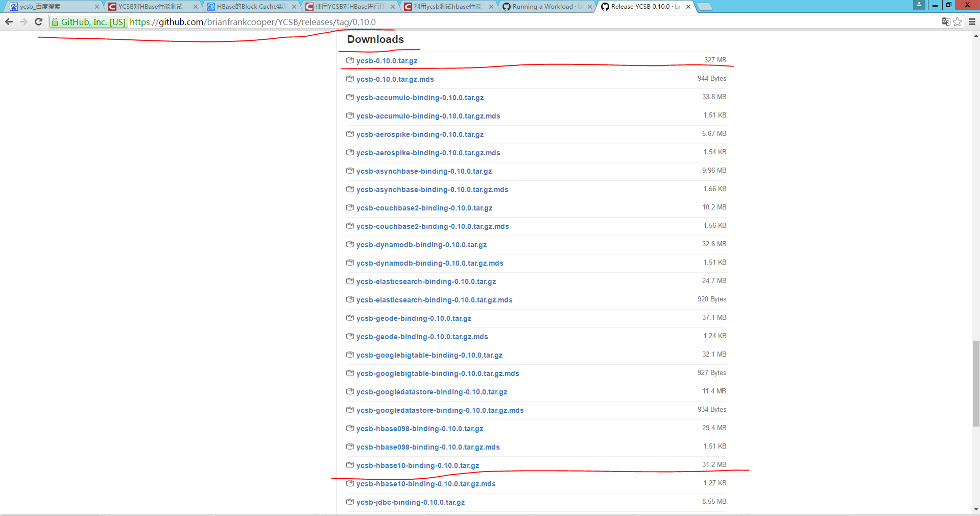Download ycsb-hbase098-binding-0.10.0.tar.gz.mds

click(x=428, y=447)
